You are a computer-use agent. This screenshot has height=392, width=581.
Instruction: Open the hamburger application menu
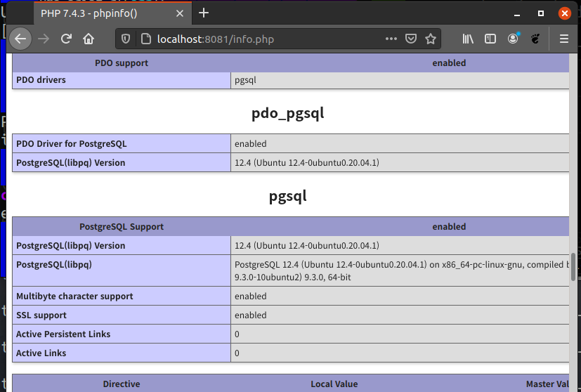click(x=564, y=39)
